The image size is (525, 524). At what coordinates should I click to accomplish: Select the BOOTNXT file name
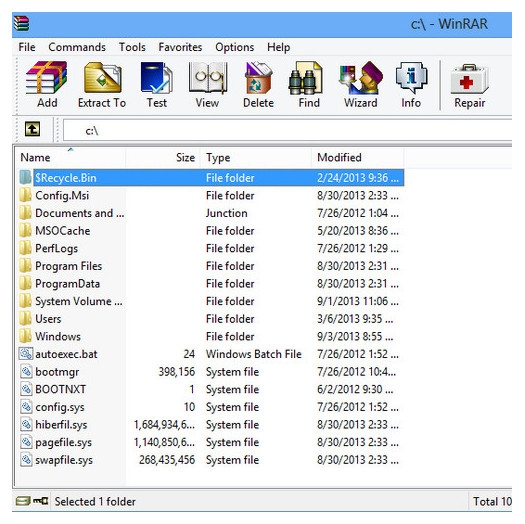(x=61, y=389)
